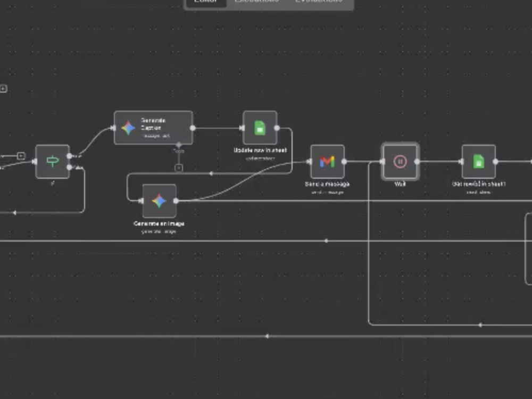This screenshot has height=399, width=532.
Task: Click the "Wait" node label
Action: coord(400,184)
